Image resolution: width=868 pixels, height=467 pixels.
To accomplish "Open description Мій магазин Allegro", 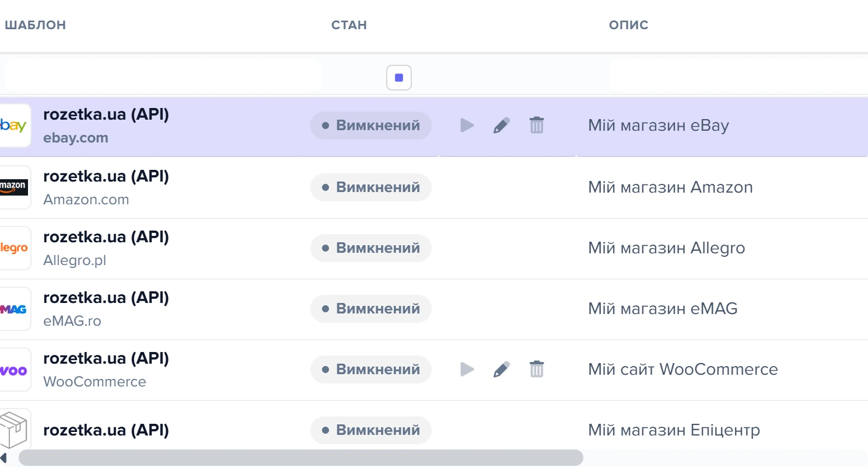I will (667, 248).
